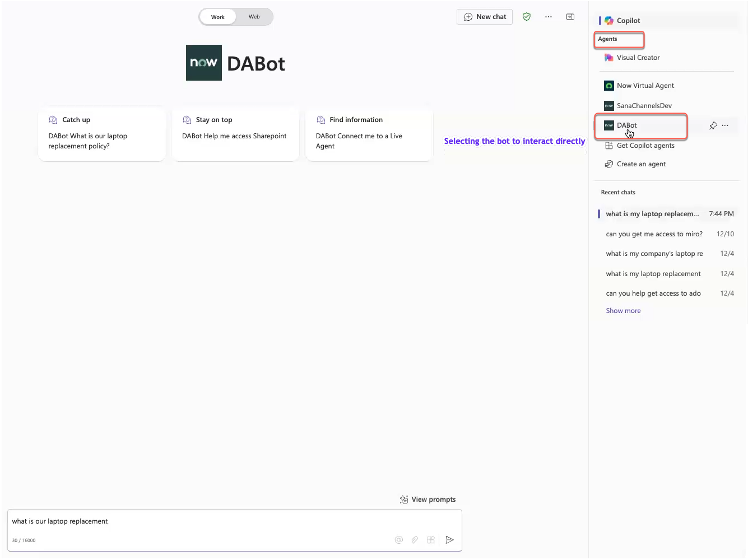Click the Now Virtual Agent icon
The height and width of the screenshot is (560, 748).
click(609, 86)
